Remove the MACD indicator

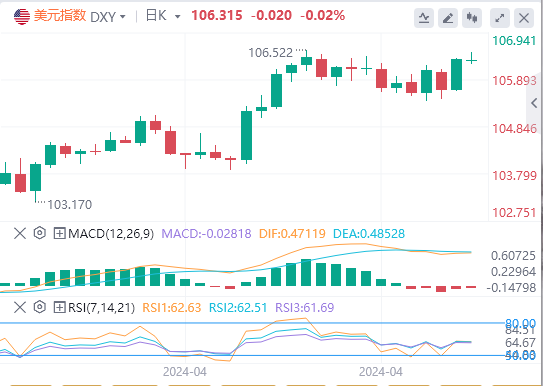tap(20, 233)
